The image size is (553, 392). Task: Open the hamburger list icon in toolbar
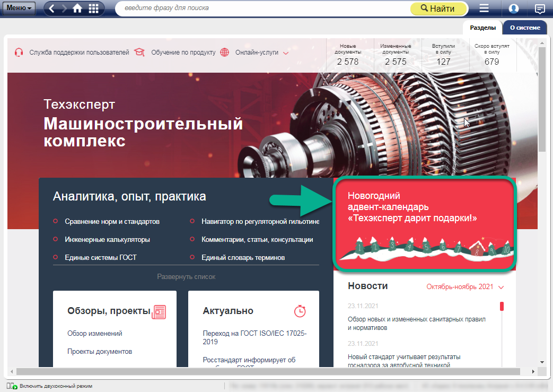tap(484, 8)
